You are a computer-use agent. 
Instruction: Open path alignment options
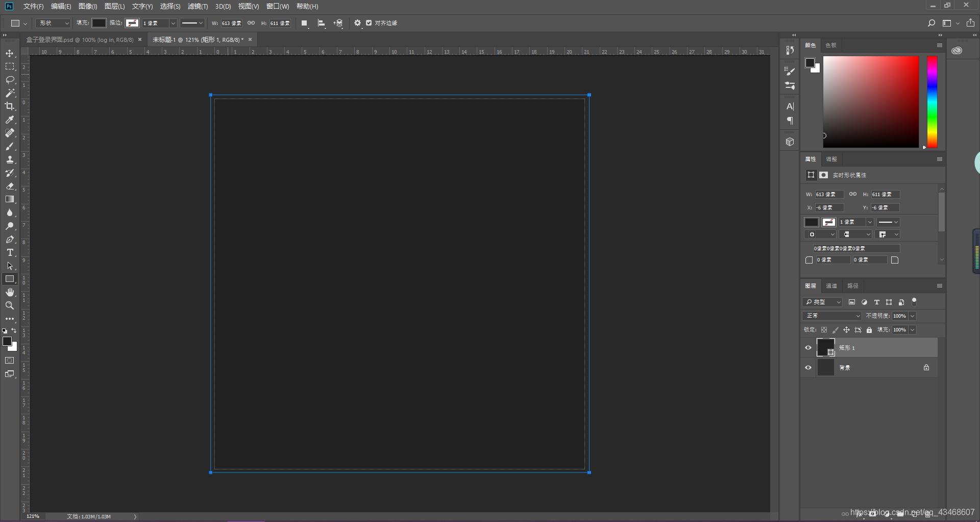(322, 23)
